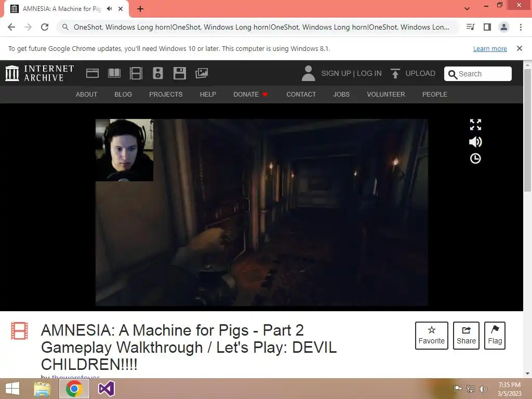This screenshot has width=532, height=399.
Task: Open the PROJECTS menu item
Action: tap(166, 95)
